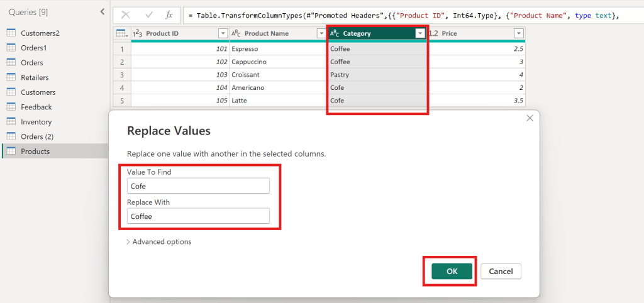This screenshot has height=303, width=644.
Task: Click Category column data type icon
Action: pyautogui.click(x=335, y=33)
